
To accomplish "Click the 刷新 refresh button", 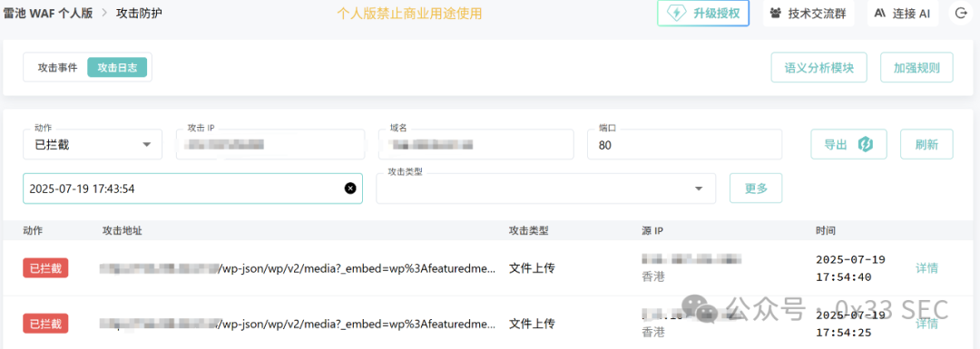I will (926, 144).
